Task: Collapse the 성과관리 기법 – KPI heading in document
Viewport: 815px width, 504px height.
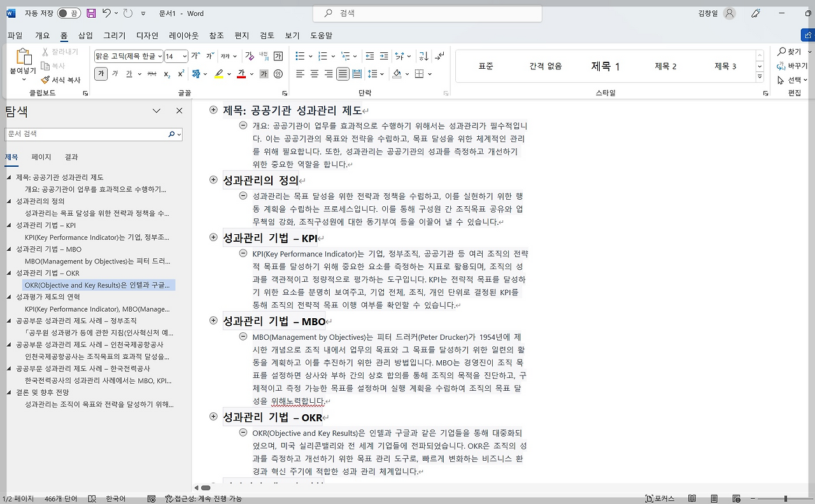Action: click(x=213, y=237)
